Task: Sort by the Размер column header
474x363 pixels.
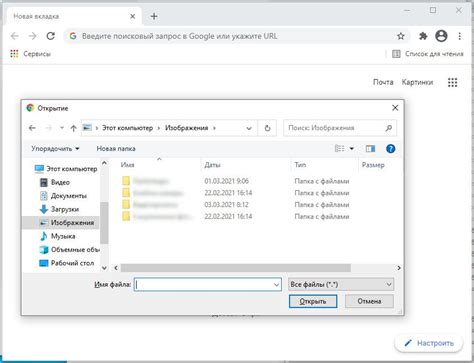Action: (379, 165)
